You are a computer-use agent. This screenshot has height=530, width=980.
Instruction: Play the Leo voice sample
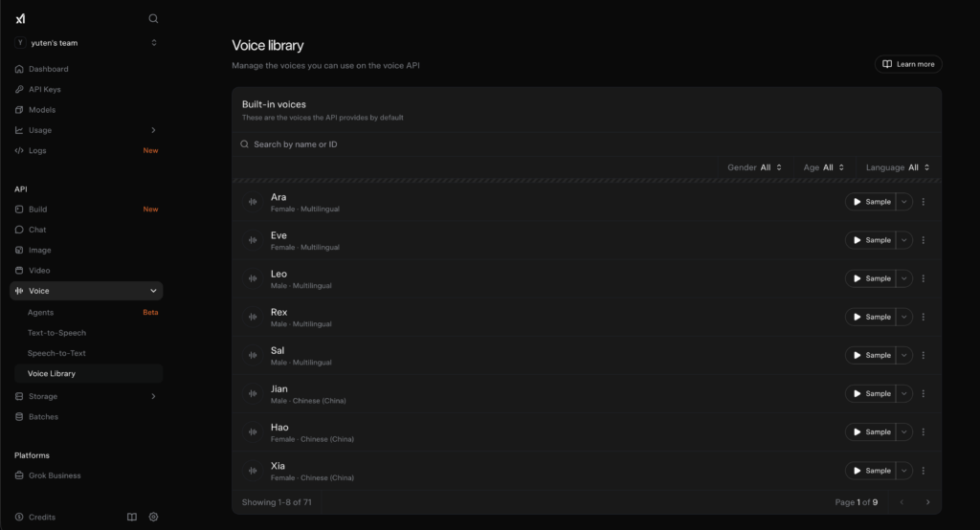(x=871, y=278)
